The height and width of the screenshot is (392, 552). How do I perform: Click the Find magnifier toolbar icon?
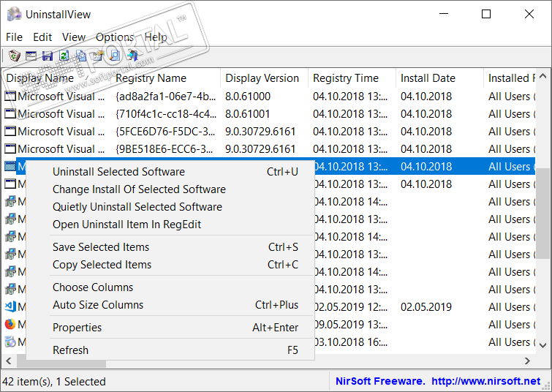pyautogui.click(x=114, y=56)
